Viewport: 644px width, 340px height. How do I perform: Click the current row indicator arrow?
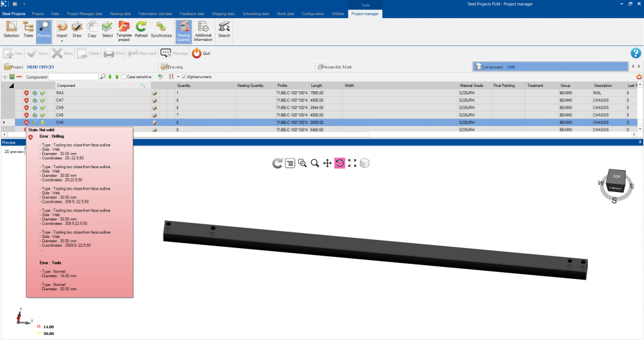tap(4, 123)
